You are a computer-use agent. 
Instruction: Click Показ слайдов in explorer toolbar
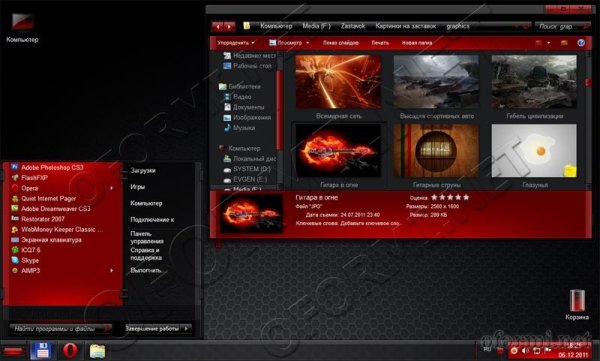pos(341,43)
